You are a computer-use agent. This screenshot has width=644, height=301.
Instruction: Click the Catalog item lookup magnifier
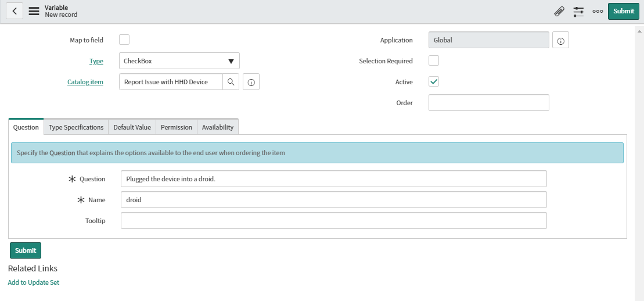coord(231,82)
